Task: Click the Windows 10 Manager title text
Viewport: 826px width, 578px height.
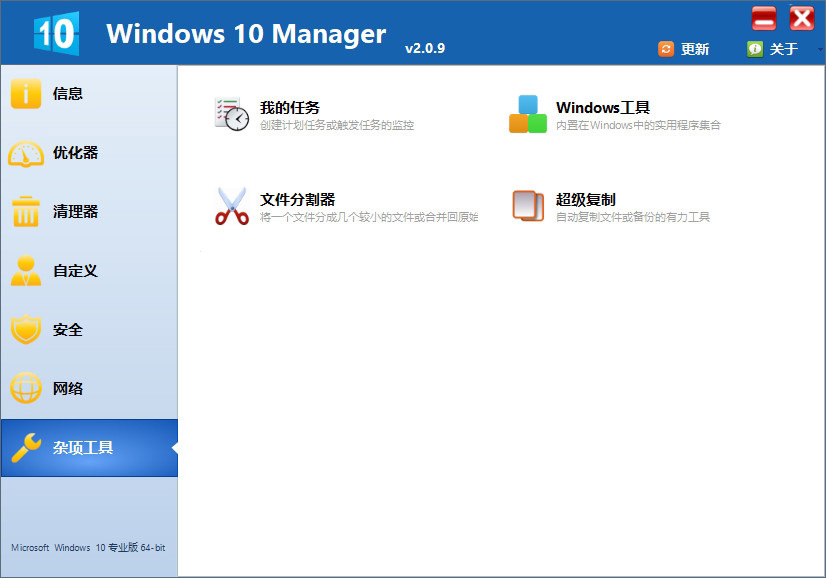Action: tap(246, 33)
